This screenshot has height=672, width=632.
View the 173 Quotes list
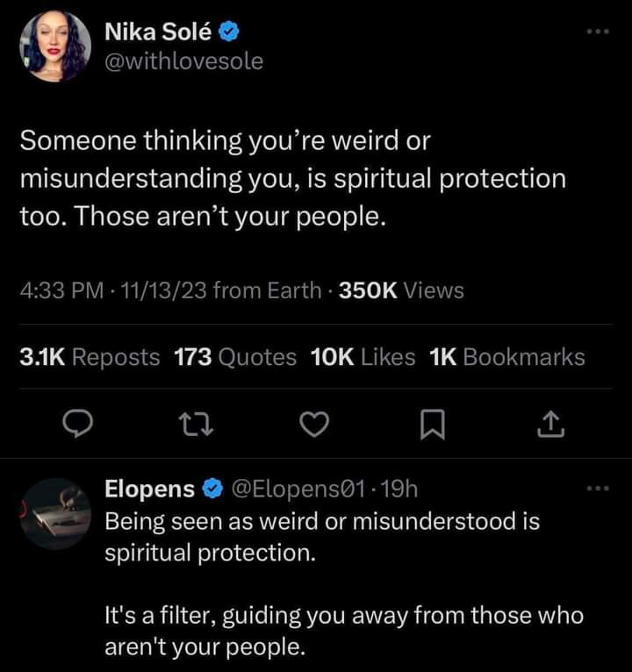(x=235, y=357)
